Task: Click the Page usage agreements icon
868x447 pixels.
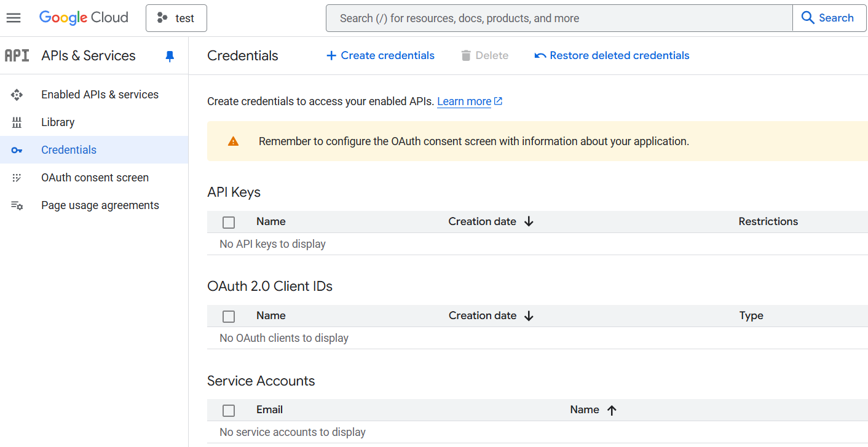Action: click(x=17, y=205)
